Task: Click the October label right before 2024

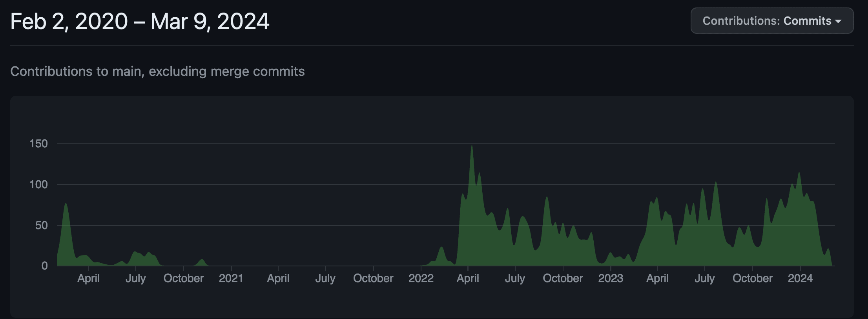Action: pos(752,279)
